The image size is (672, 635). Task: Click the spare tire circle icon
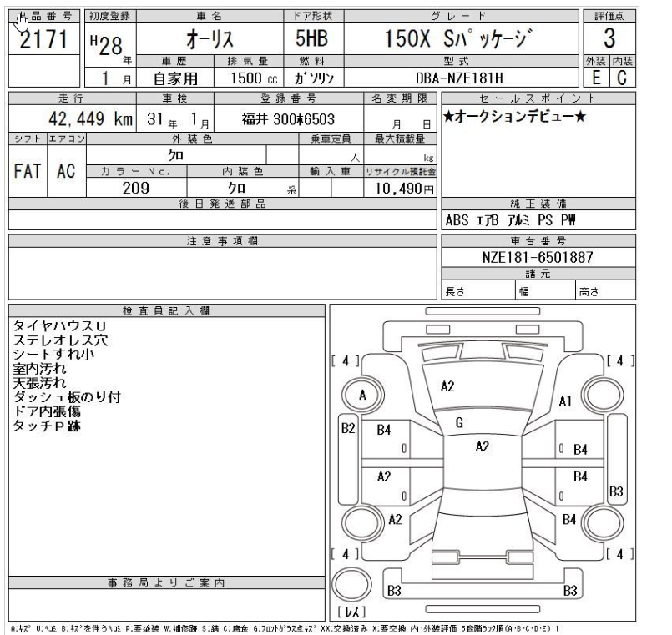coord(351,585)
